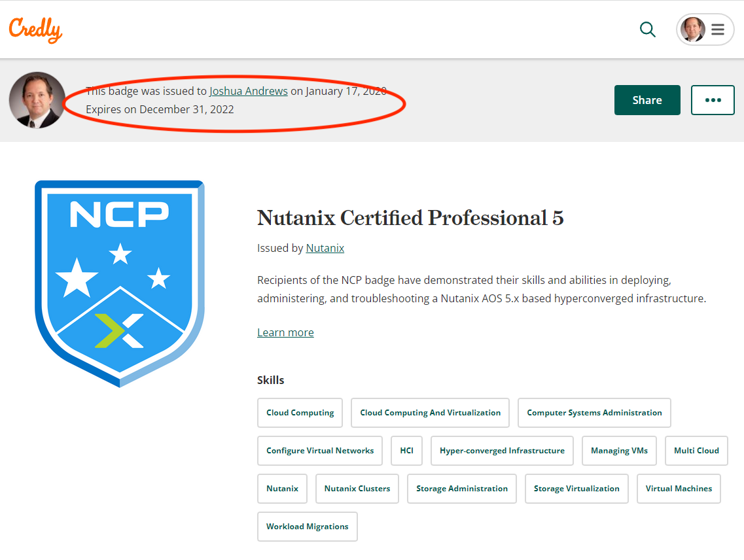Select the Managing VMs skill tag
The width and height of the screenshot is (744, 560).
click(x=619, y=451)
